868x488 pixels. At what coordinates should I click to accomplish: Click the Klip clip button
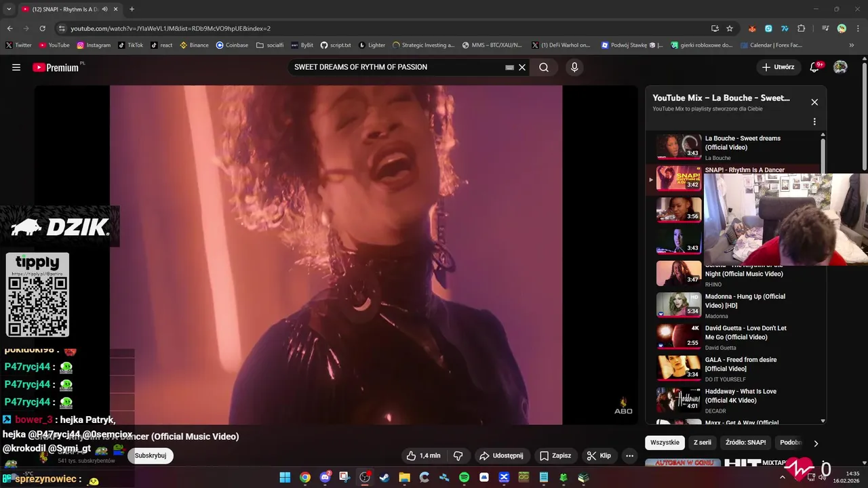599,455
